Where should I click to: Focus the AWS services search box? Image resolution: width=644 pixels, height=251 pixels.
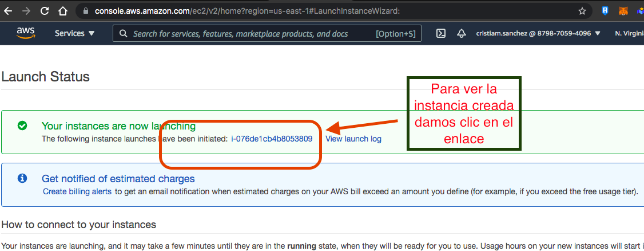pos(252,34)
